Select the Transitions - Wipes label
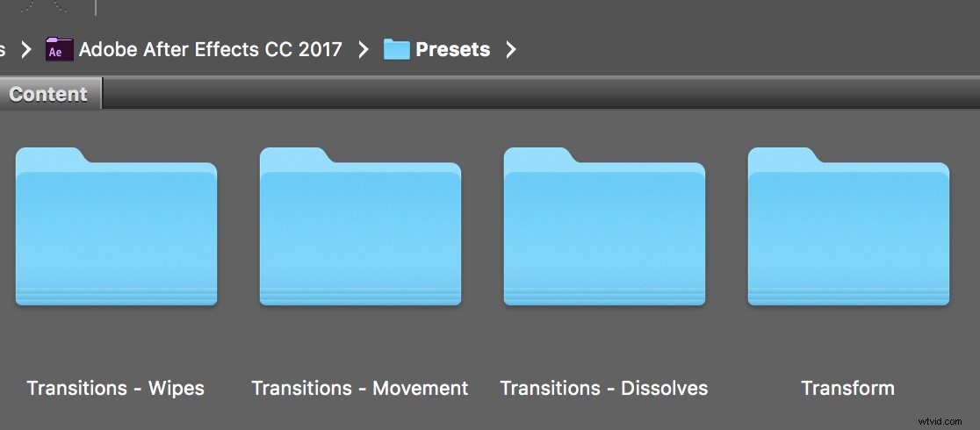This screenshot has height=430, width=980. [x=116, y=388]
